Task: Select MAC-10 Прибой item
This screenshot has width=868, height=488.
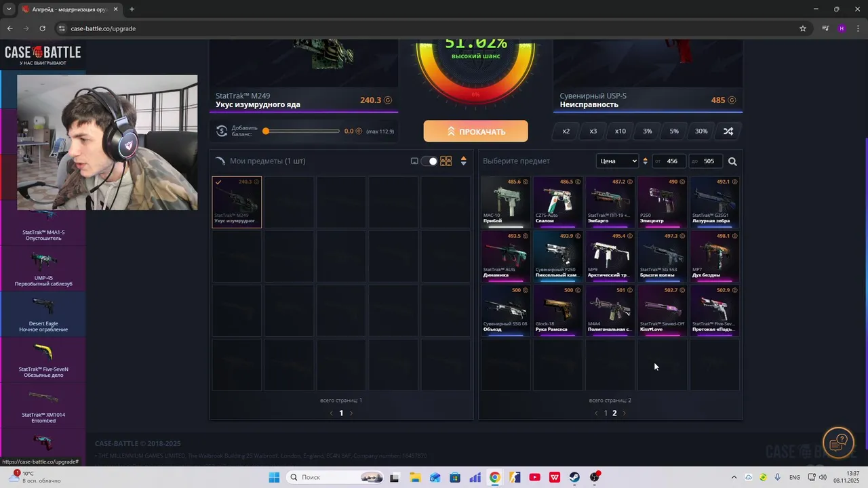Action: click(x=505, y=202)
